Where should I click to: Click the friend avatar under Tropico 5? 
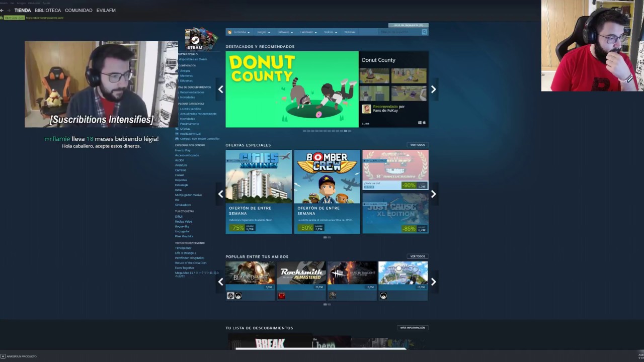383,296
